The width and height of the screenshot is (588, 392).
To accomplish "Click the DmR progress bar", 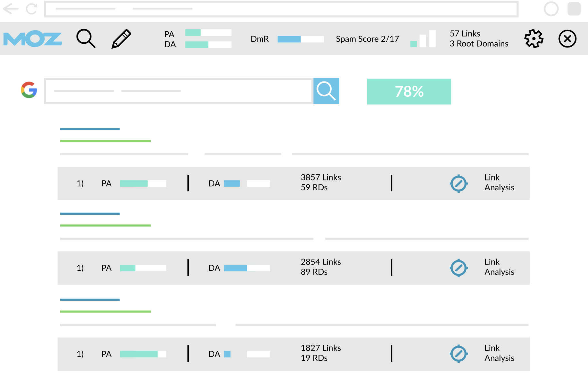I will pos(300,39).
